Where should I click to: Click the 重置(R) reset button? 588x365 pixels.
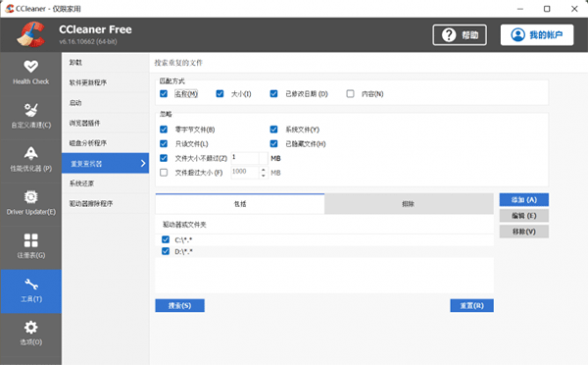(471, 306)
